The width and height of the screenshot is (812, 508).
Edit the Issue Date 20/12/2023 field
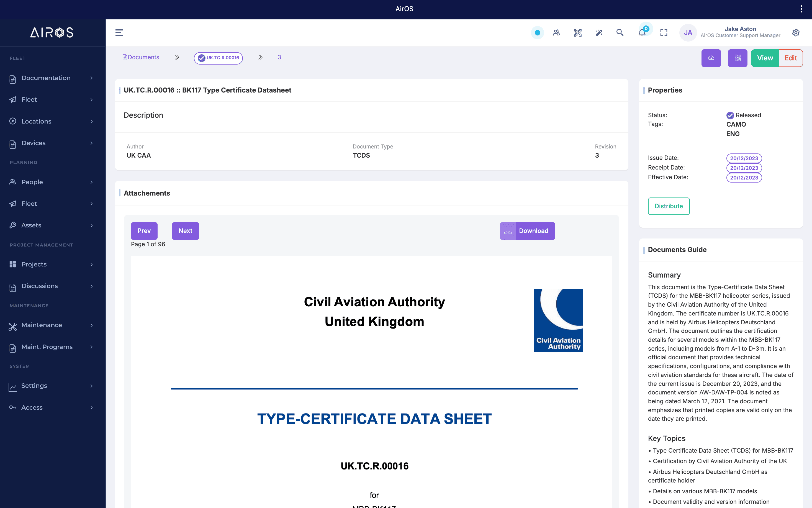click(x=744, y=158)
